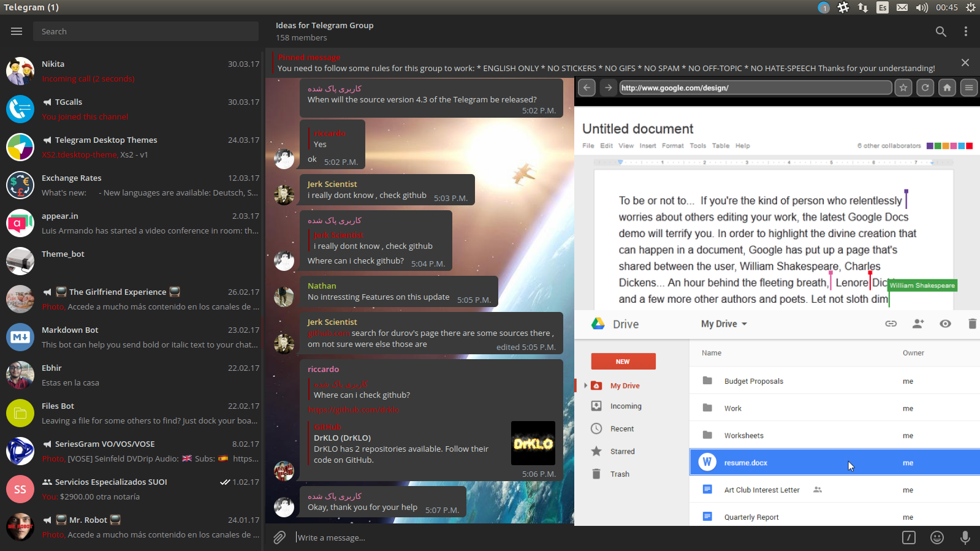The width and height of the screenshot is (980, 551).
Task: Open Starred in the Drive sidebar
Action: pos(622,451)
